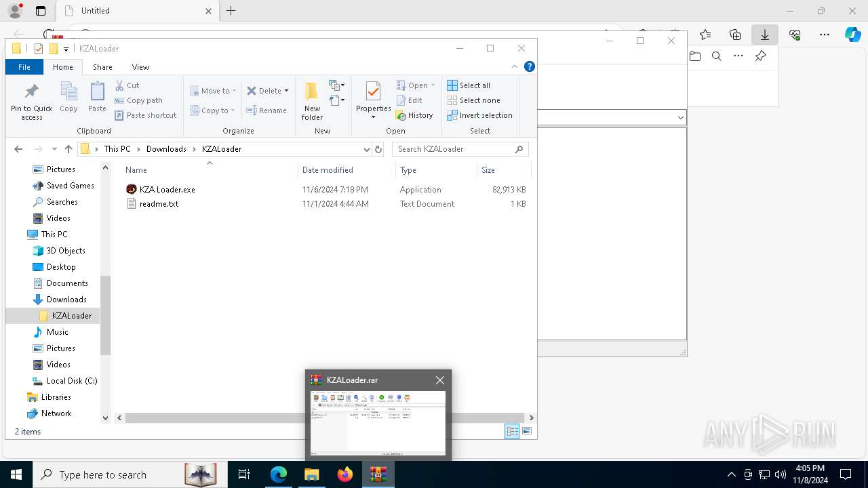
Task: Click Select all
Action: 469,85
